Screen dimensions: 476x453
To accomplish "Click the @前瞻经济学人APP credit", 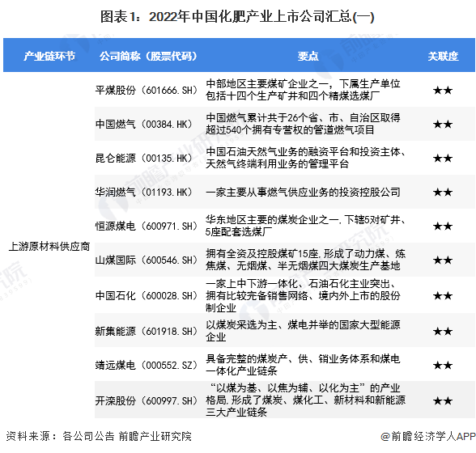I will tap(428, 436).
